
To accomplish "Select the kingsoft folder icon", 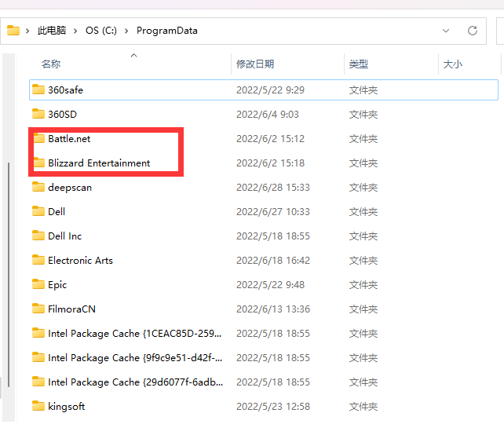I will [38, 406].
